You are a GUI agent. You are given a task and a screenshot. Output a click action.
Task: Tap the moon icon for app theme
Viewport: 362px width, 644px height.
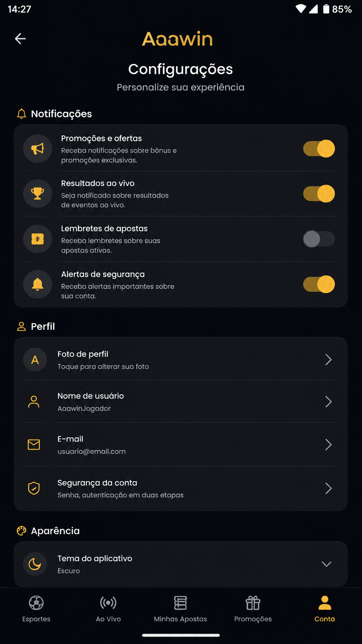click(x=35, y=564)
